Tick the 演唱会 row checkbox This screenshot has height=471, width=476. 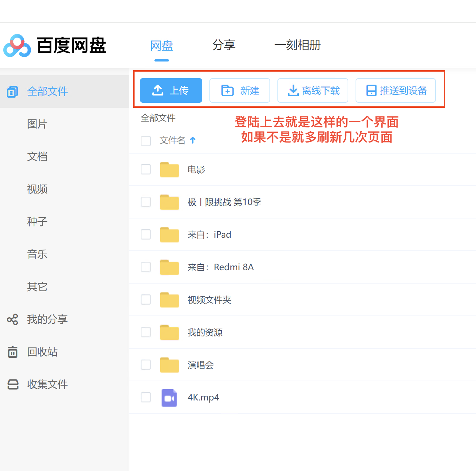tap(146, 365)
